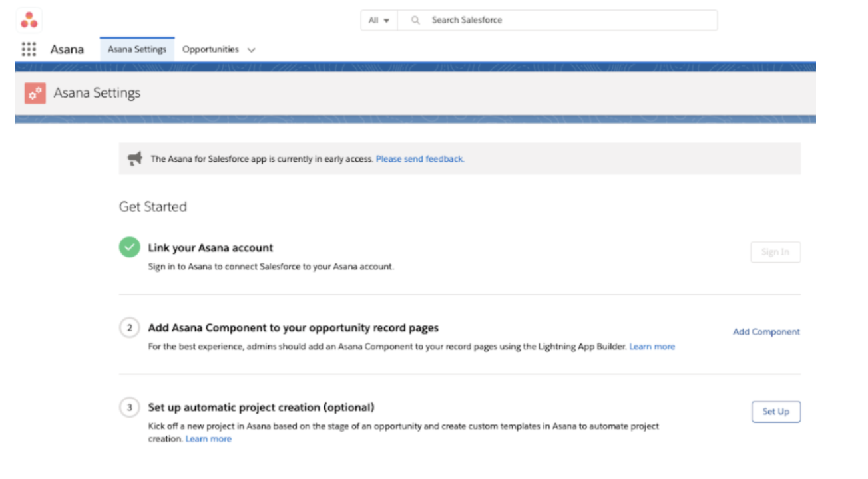Click the Add Component link
Image resolution: width=868 pixels, height=479 pixels.
pyautogui.click(x=766, y=332)
